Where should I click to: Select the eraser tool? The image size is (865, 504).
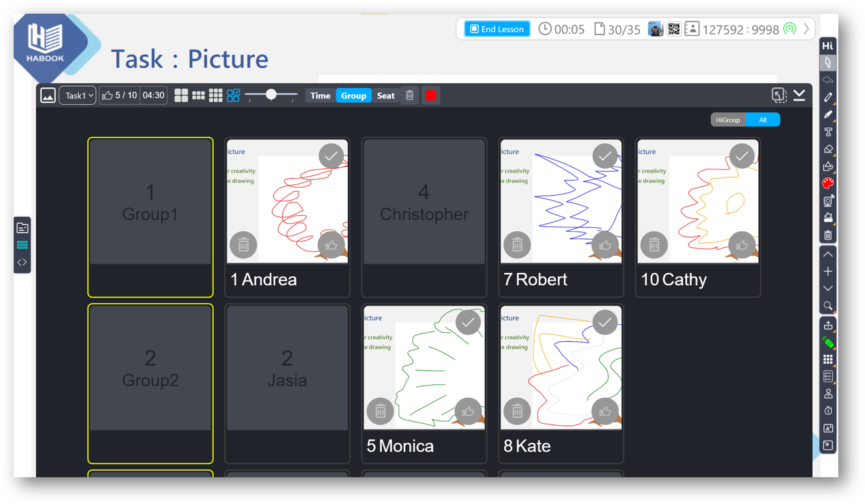pyautogui.click(x=828, y=149)
